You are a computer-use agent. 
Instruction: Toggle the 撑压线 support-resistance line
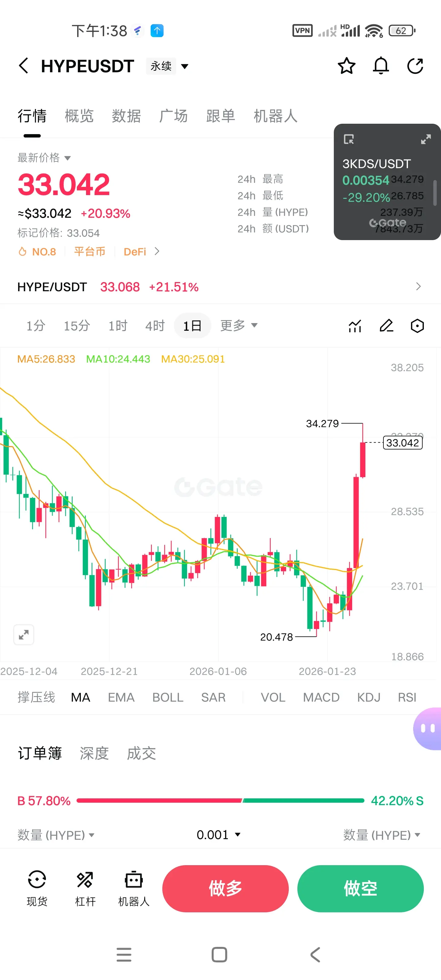tap(36, 697)
